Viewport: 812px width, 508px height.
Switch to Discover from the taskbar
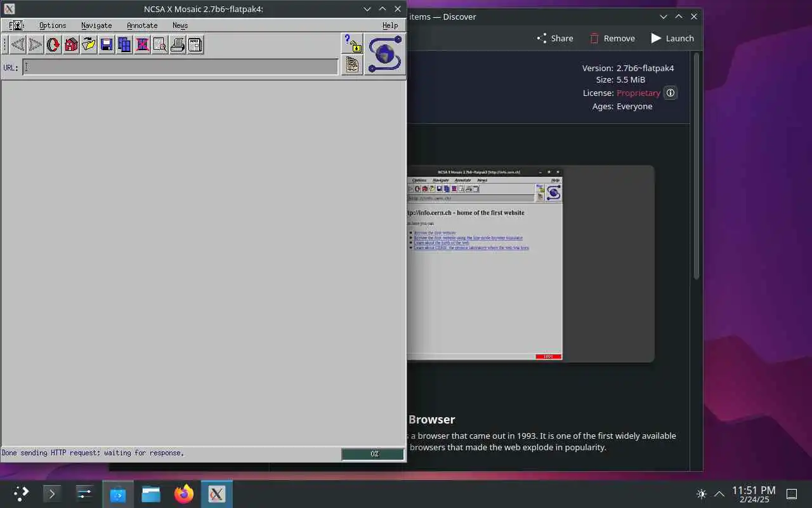pyautogui.click(x=118, y=493)
